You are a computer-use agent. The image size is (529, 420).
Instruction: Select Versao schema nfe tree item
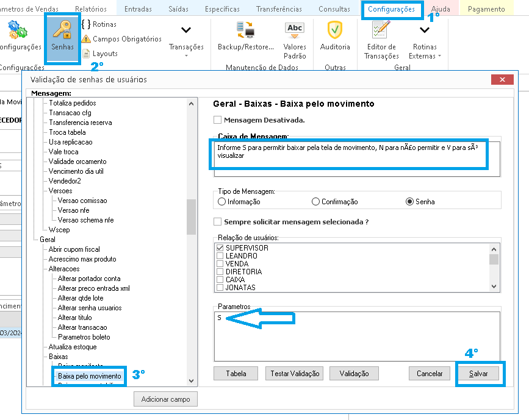pos(85,220)
